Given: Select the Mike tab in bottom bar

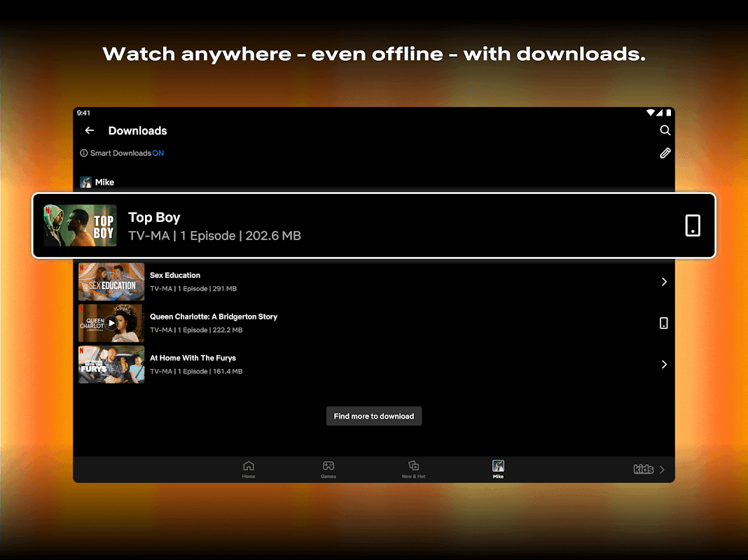Looking at the screenshot, I should 498,469.
